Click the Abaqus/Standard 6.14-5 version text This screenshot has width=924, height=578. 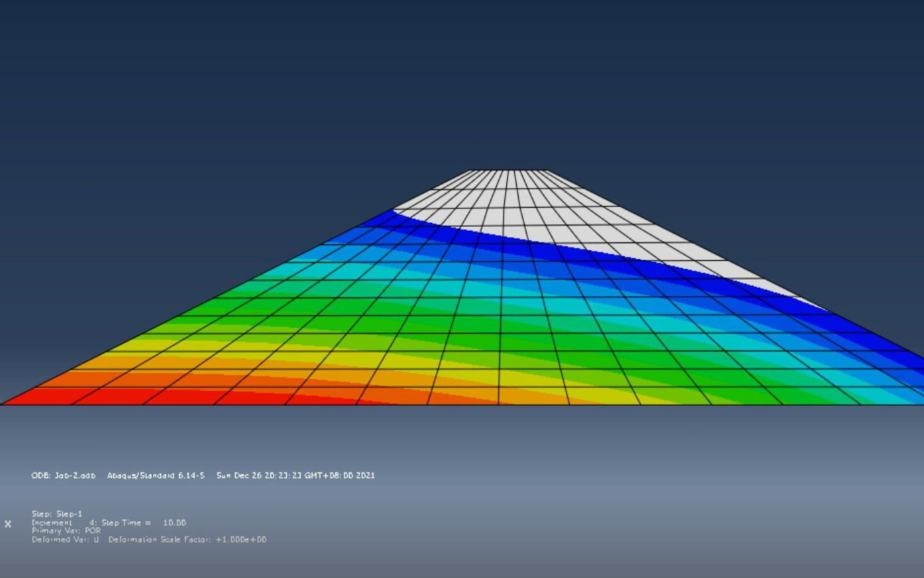point(156,475)
